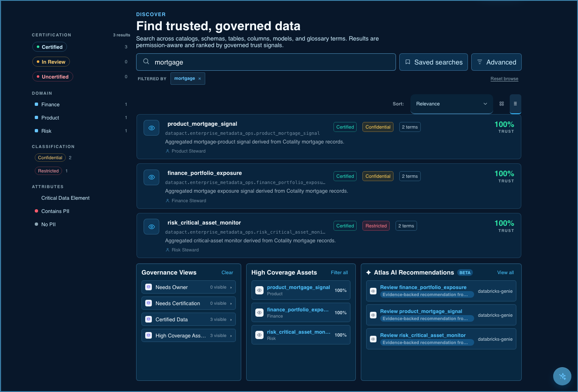This screenshot has width=578, height=392.
Task: Remove the mortgage filter chip
Action: [199, 79]
